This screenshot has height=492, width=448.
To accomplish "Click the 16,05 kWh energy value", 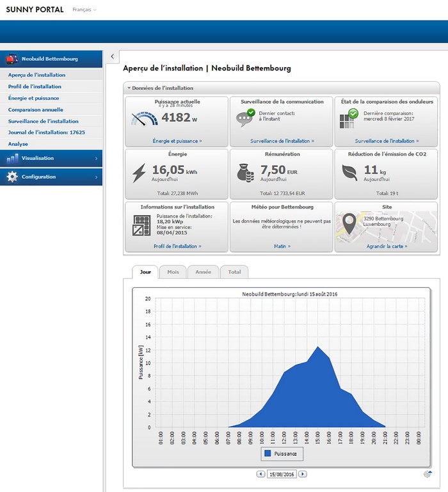I will (x=175, y=170).
